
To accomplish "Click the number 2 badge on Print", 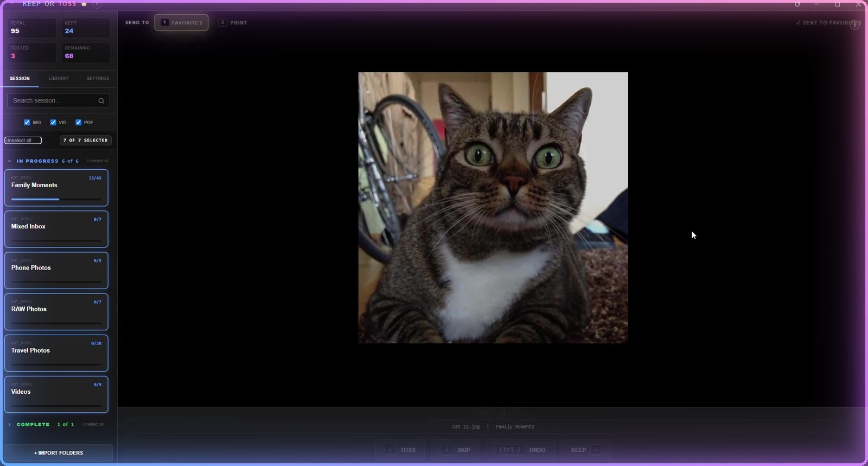I will [x=222, y=22].
